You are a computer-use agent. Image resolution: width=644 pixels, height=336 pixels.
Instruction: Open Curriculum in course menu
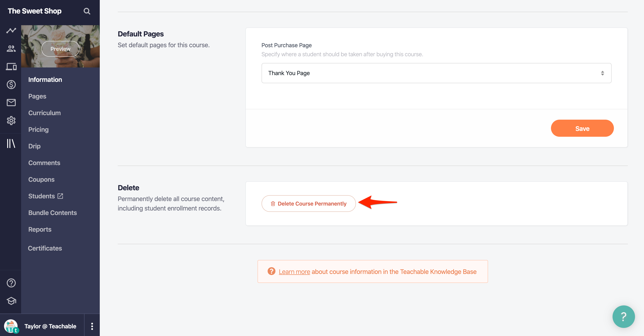tap(44, 113)
